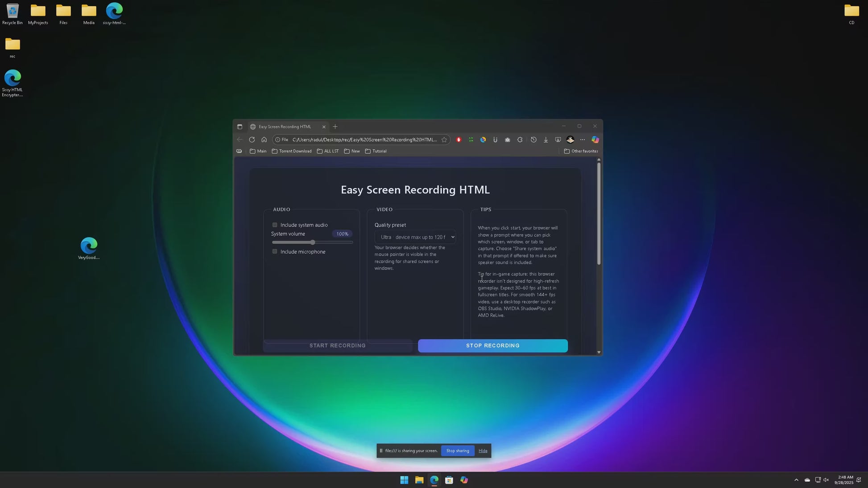This screenshot has width=868, height=488.
Task: Open a new browser tab
Action: point(335,127)
